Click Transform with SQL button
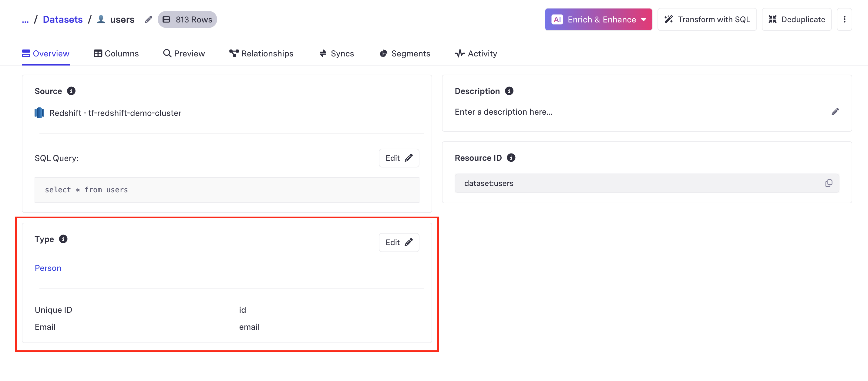The image size is (868, 381). click(707, 19)
